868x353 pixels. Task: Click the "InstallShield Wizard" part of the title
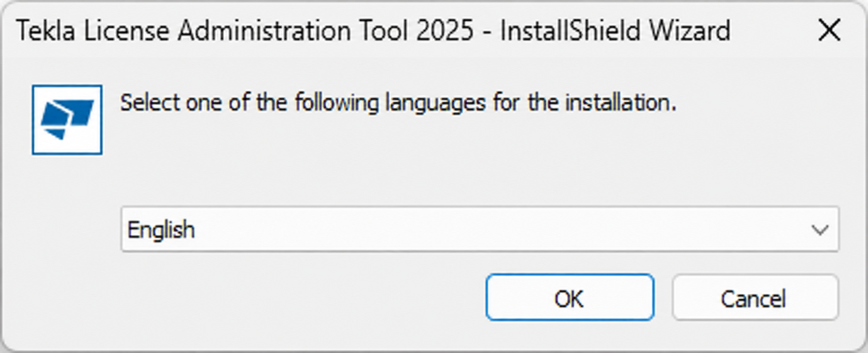[615, 30]
